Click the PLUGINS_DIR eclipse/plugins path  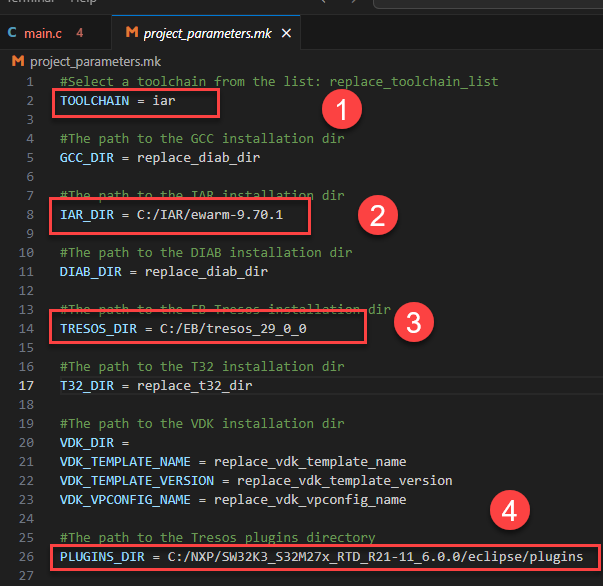tap(375, 557)
